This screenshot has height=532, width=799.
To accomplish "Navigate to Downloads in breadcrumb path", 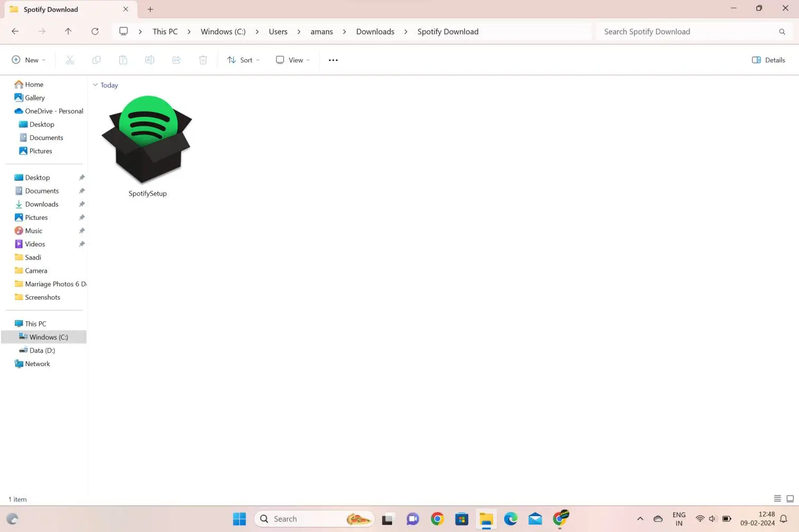I will coord(375,31).
